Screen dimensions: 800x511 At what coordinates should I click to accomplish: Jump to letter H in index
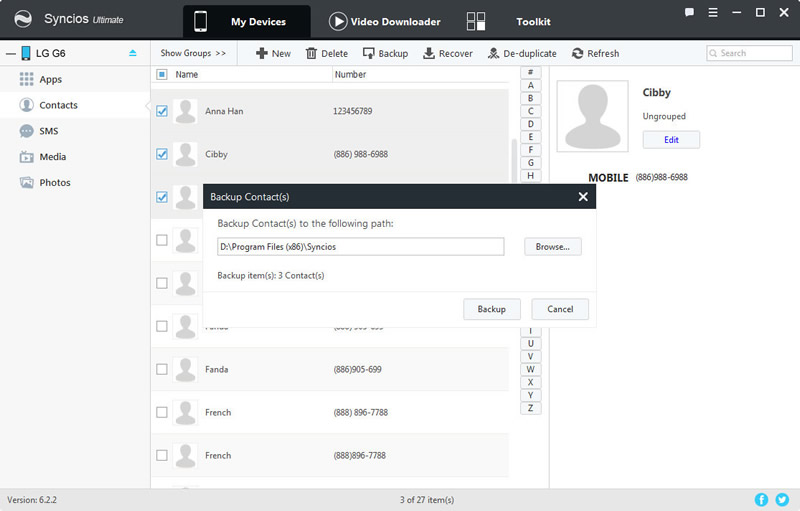pyautogui.click(x=531, y=175)
